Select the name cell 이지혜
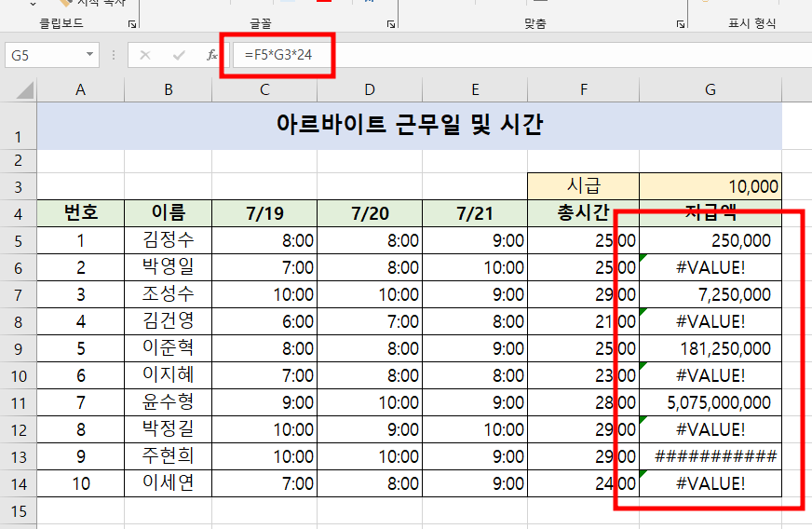 (x=169, y=375)
